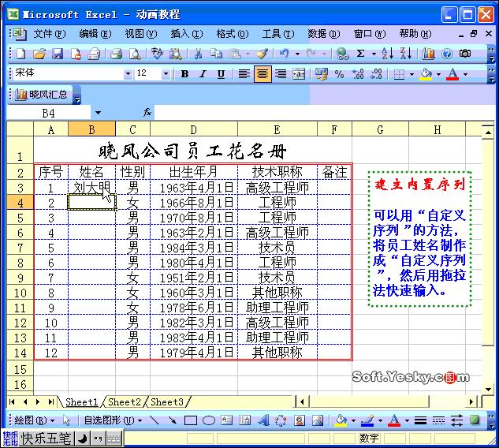Toggle italic formatting
This screenshot has width=499, height=448.
click(203, 74)
